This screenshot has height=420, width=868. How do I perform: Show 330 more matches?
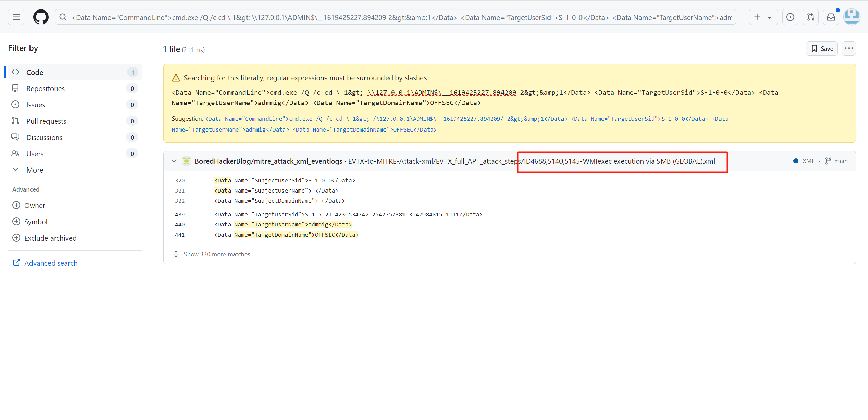[217, 254]
